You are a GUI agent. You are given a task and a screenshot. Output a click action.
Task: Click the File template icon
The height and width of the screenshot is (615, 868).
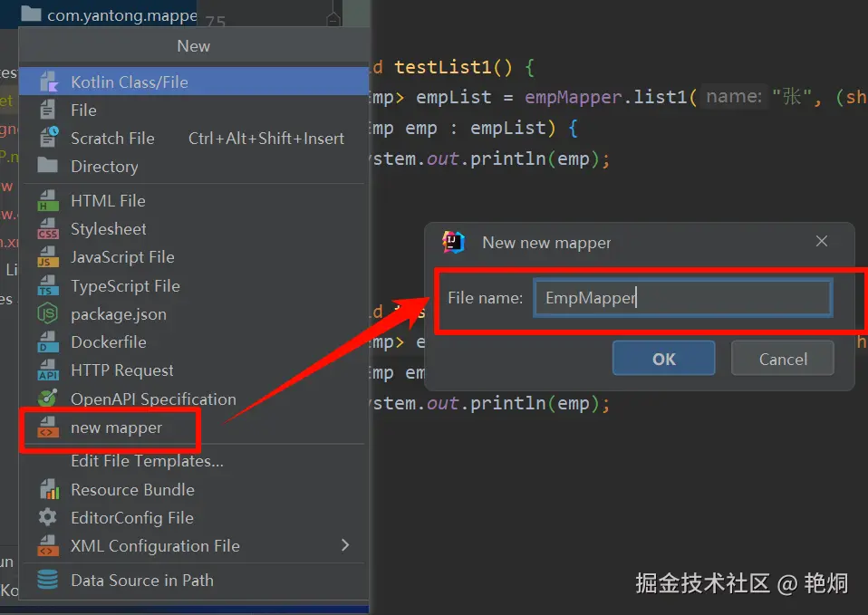pos(48,111)
